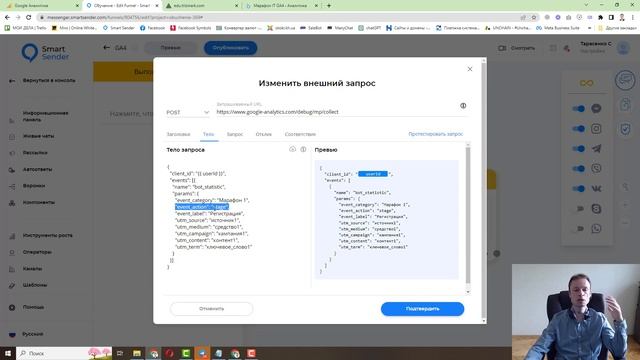Viewport: 640px width, 360px height.
Task: Click the Превью button in the header
Action: (170, 48)
